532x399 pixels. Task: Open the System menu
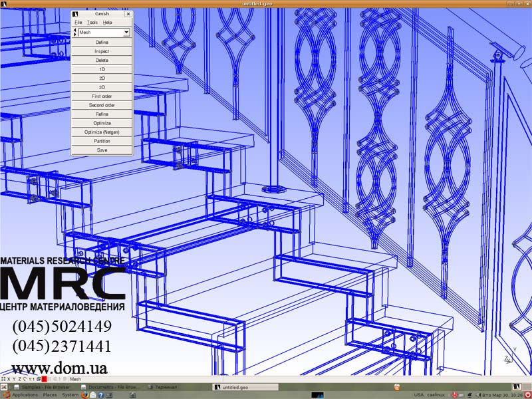coord(70,395)
